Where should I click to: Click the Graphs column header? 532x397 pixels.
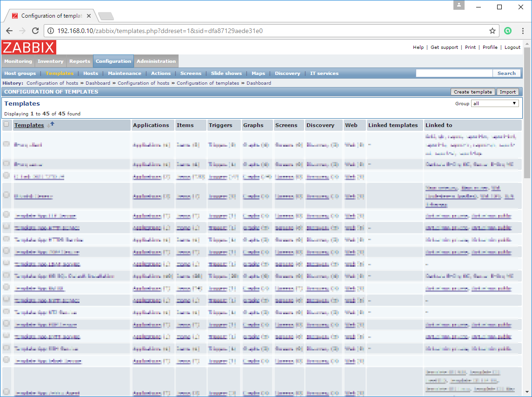pyautogui.click(x=253, y=125)
